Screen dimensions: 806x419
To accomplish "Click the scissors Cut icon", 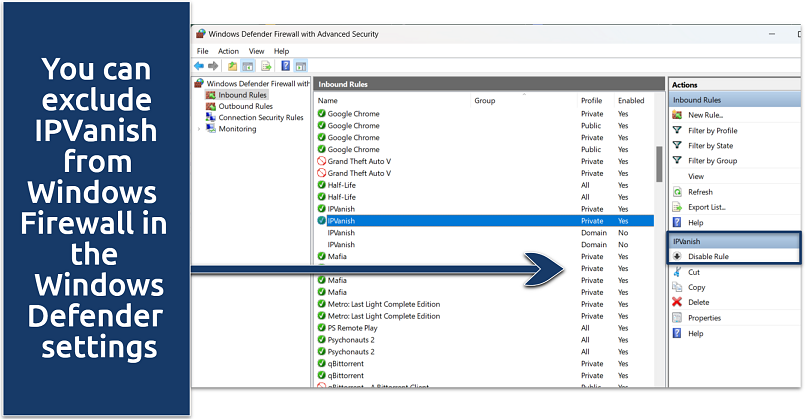I will [677, 272].
